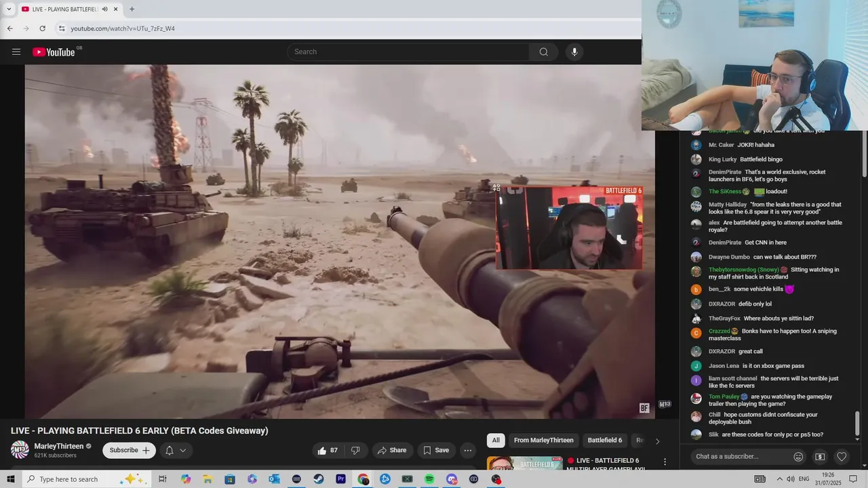Viewport: 868px width, 488px height.
Task: Go to the YouTube home logo
Action: coord(54,52)
